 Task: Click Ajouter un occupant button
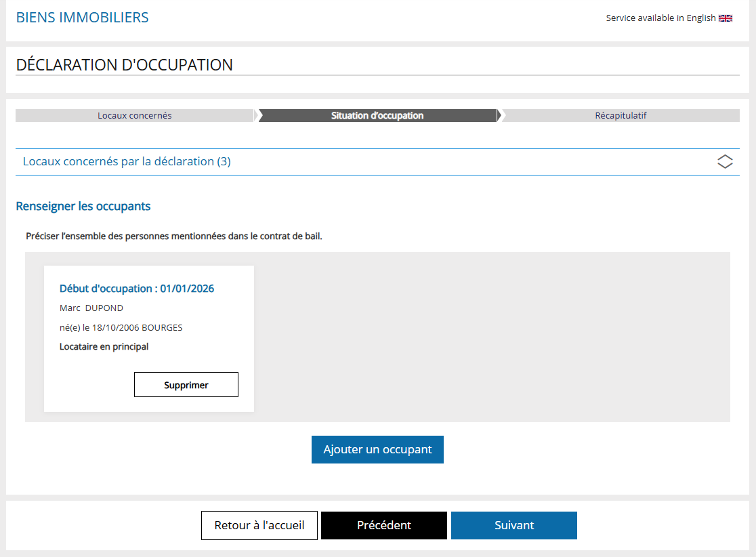pos(377,449)
